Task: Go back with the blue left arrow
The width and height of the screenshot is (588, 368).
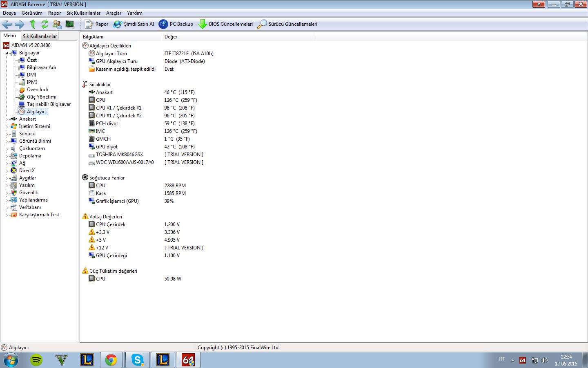Action: click(x=7, y=24)
